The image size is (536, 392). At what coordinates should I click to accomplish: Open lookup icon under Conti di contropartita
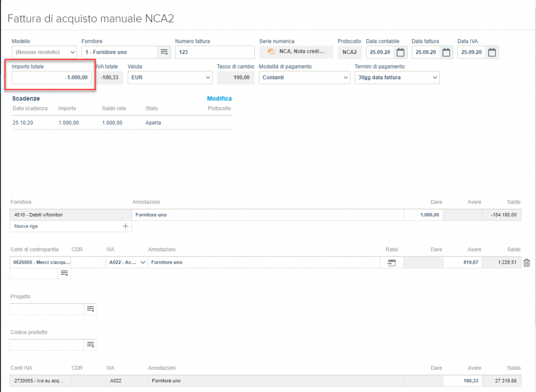[x=64, y=273]
